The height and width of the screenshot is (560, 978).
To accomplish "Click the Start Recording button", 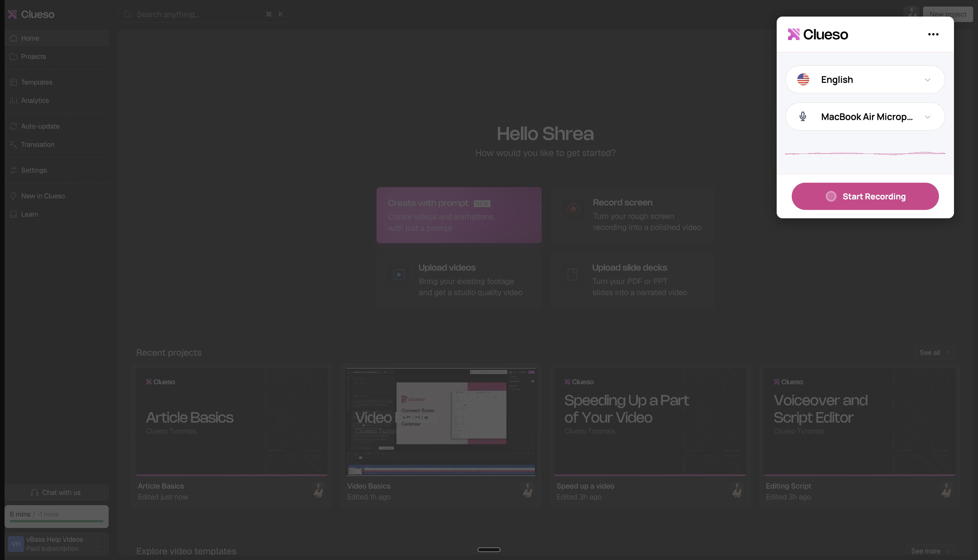I will point(865,197).
